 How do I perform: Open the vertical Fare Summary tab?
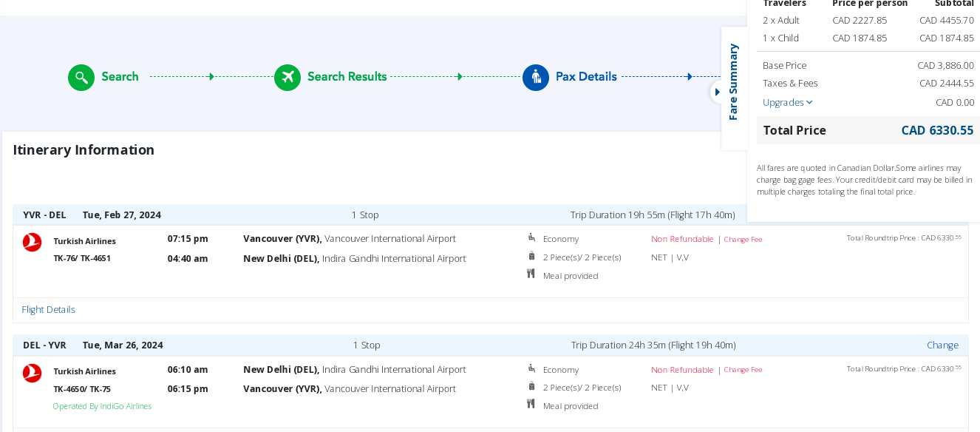pos(733,81)
